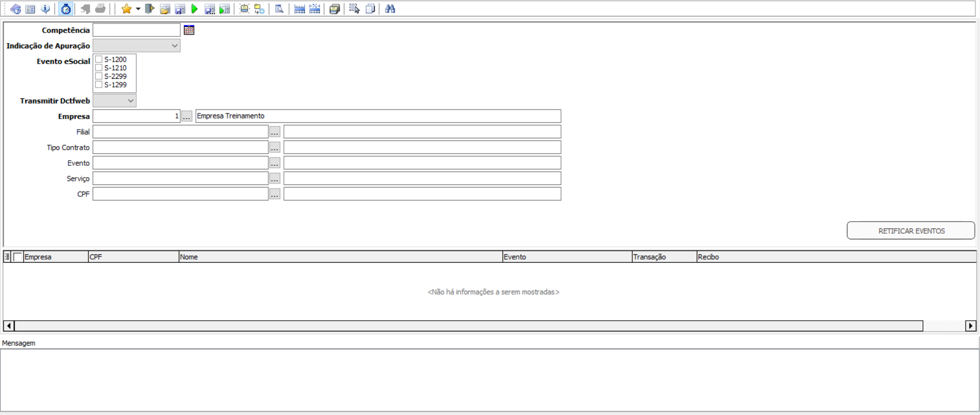Tick the S-1299 event checkbox

[x=99, y=84]
